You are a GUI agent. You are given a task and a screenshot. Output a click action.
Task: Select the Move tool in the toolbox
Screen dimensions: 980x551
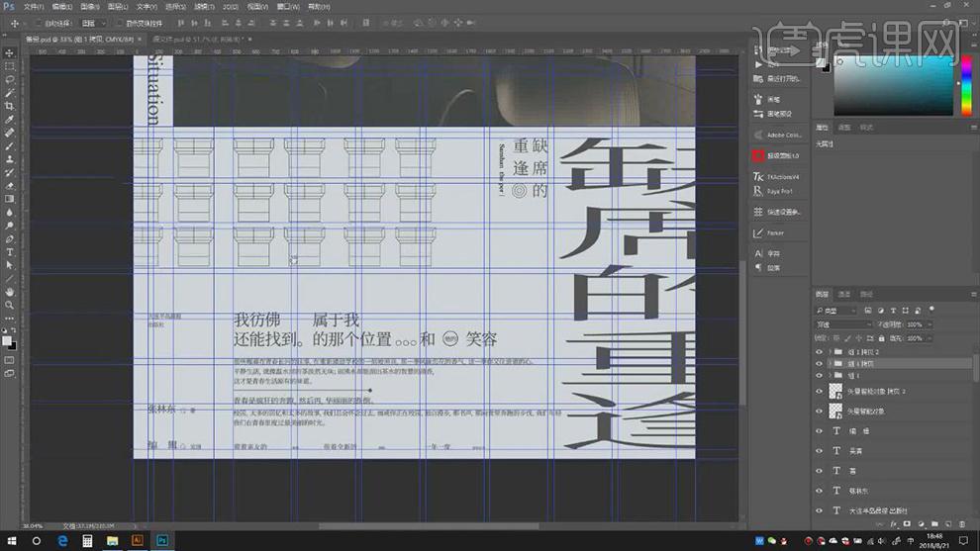pyautogui.click(x=9, y=53)
